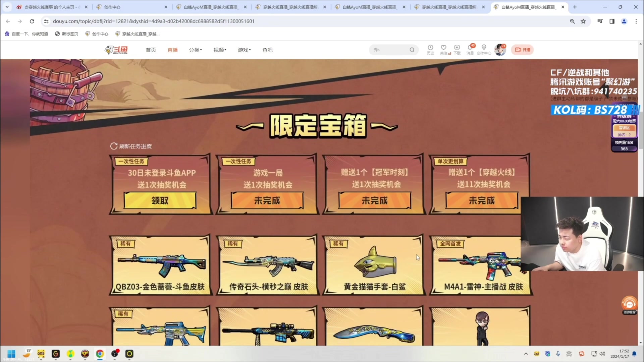Open the 活动客服 support chat bubble
644x362 pixels.
(629, 305)
